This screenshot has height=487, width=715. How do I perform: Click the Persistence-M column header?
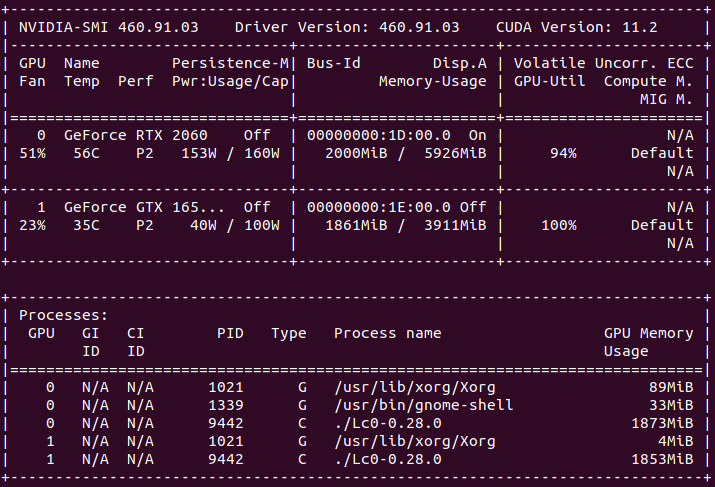pyautogui.click(x=230, y=63)
